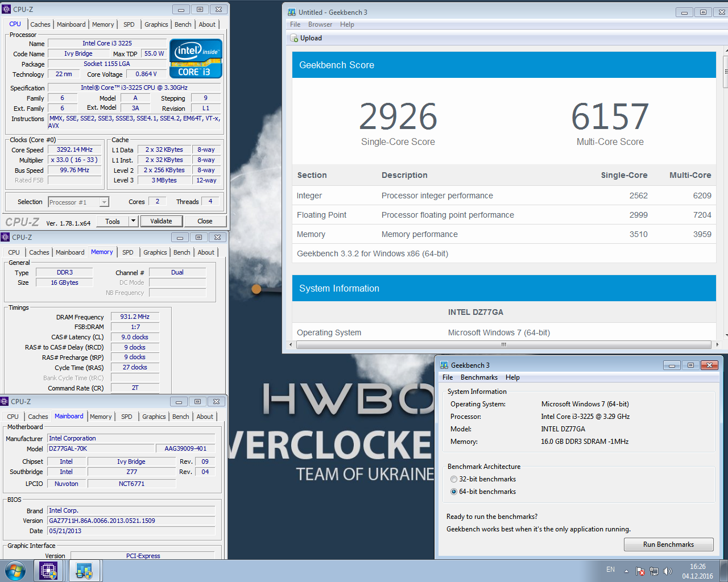This screenshot has height=582, width=728.
Task: Click the INTEL DZ77GA heading in System Information
Action: coord(475,312)
